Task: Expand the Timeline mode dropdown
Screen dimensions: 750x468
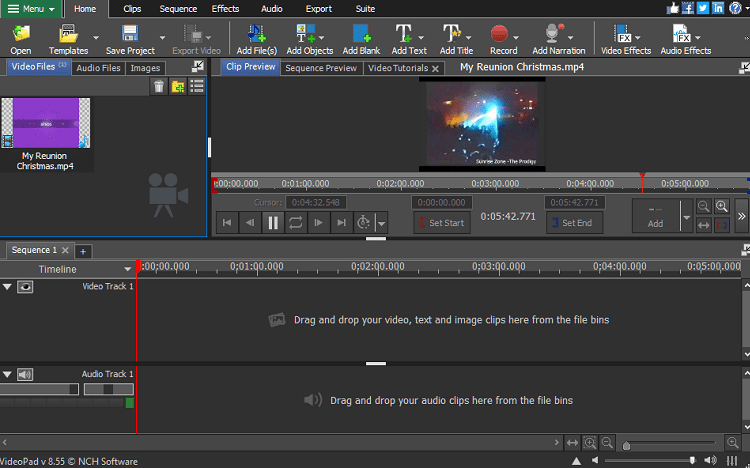Action: pyautogui.click(x=127, y=269)
